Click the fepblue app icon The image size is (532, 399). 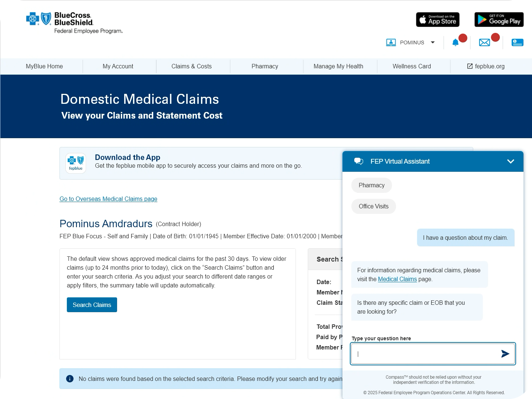76,163
